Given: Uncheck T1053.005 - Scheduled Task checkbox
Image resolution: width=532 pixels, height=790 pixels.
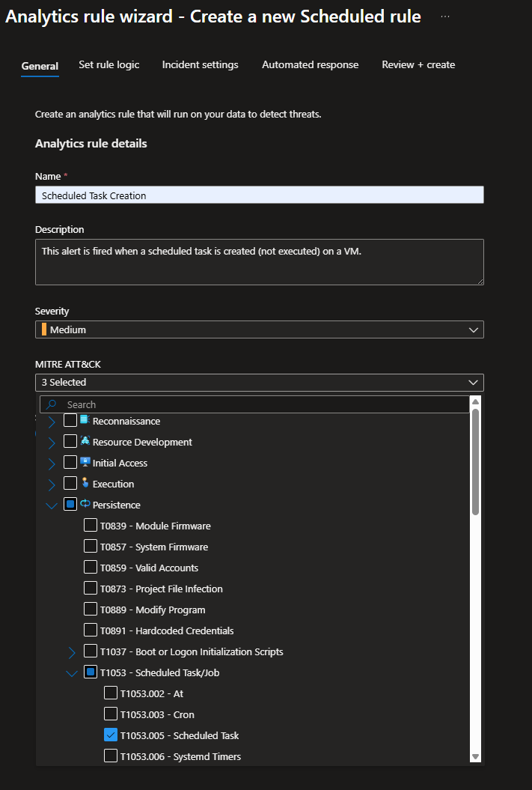Looking at the screenshot, I should coord(111,735).
